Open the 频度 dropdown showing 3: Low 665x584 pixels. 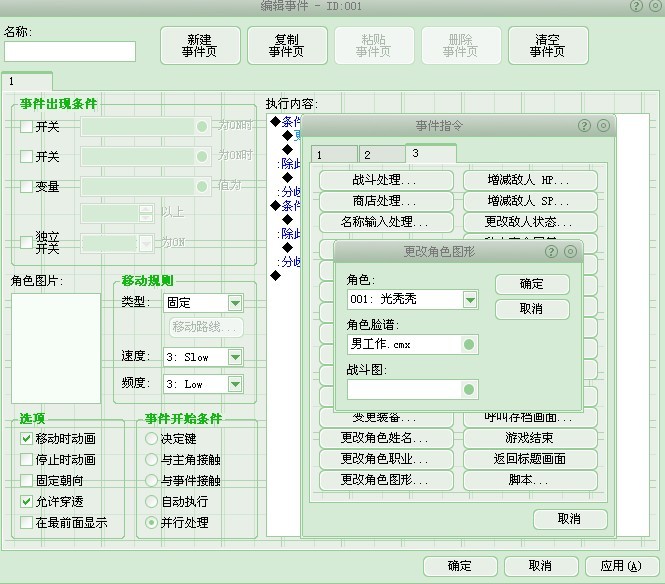235,384
